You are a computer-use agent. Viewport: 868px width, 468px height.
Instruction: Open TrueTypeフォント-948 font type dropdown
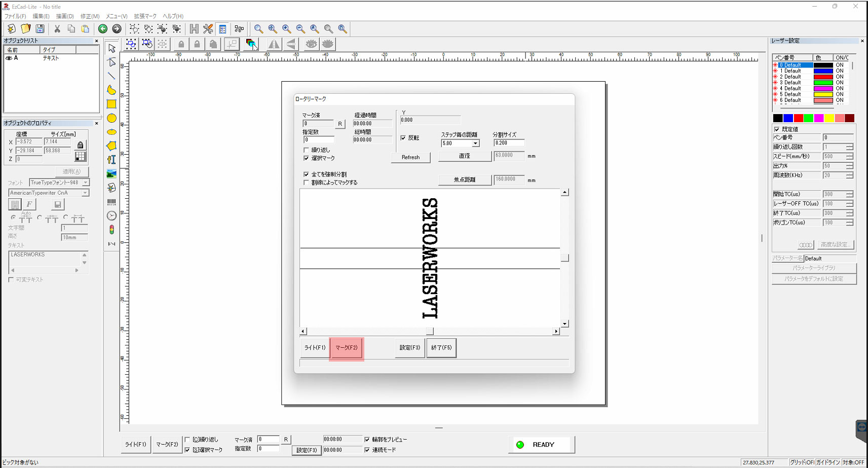[x=86, y=183]
